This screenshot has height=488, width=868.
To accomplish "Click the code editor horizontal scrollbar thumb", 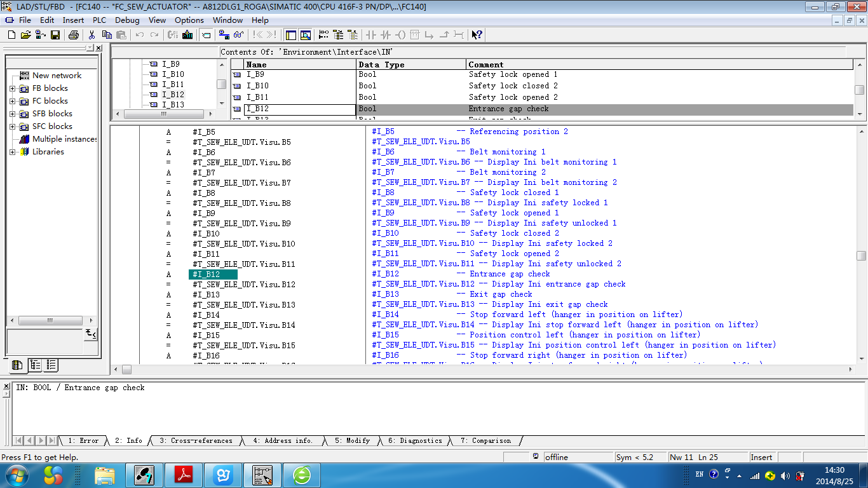I will (126, 369).
